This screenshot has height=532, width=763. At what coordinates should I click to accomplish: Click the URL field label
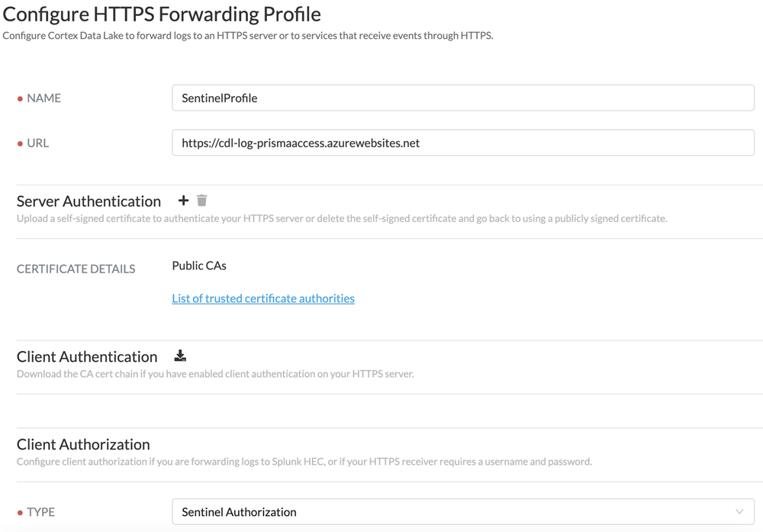[x=37, y=143]
